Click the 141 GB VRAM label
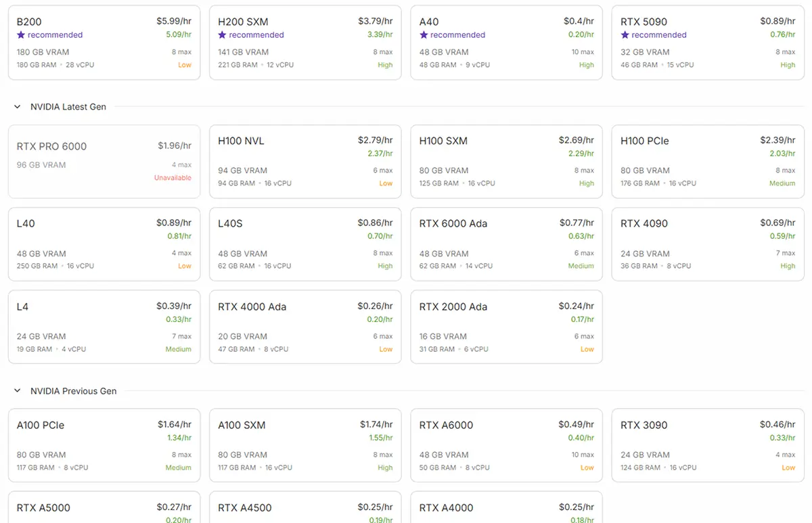The image size is (812, 523). (243, 52)
